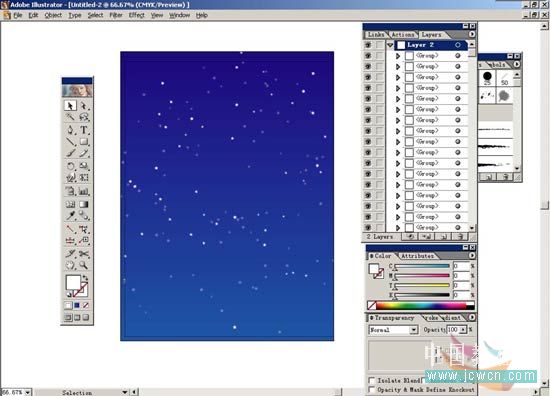Open the Color panel flyout menu arrow
This screenshot has height=396, width=550.
click(x=472, y=256)
